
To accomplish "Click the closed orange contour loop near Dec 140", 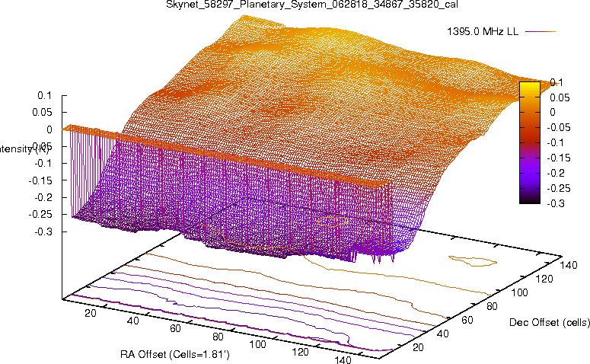I will (x=473, y=261).
